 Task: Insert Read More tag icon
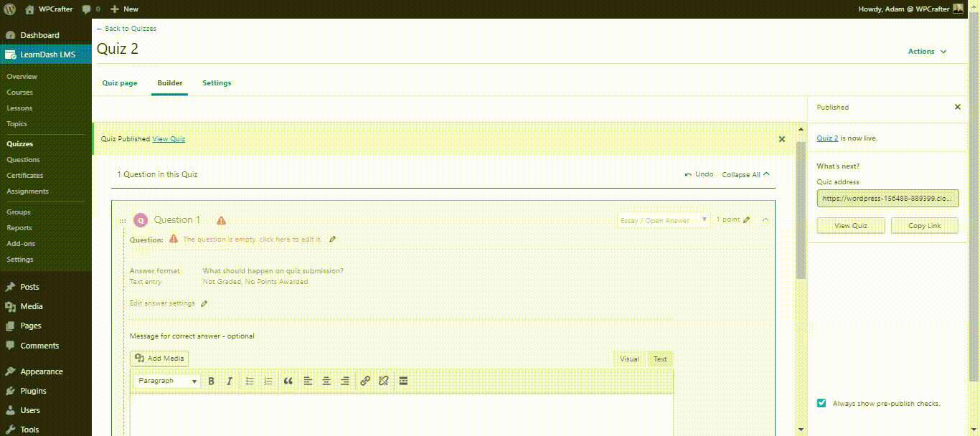click(x=403, y=381)
